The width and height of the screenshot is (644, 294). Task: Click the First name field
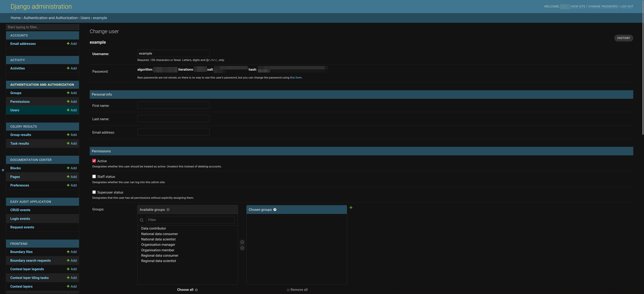[x=173, y=105]
